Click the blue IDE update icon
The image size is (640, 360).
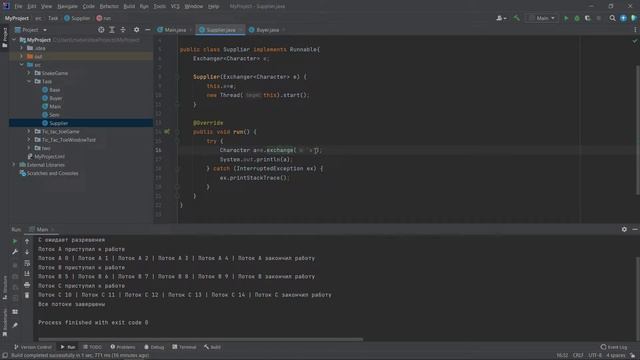point(623,18)
